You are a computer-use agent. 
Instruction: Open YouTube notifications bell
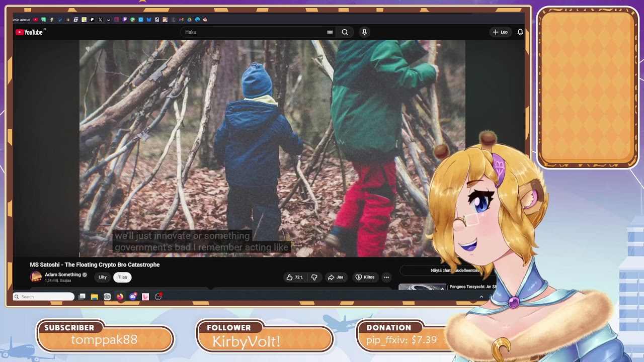coord(520,32)
